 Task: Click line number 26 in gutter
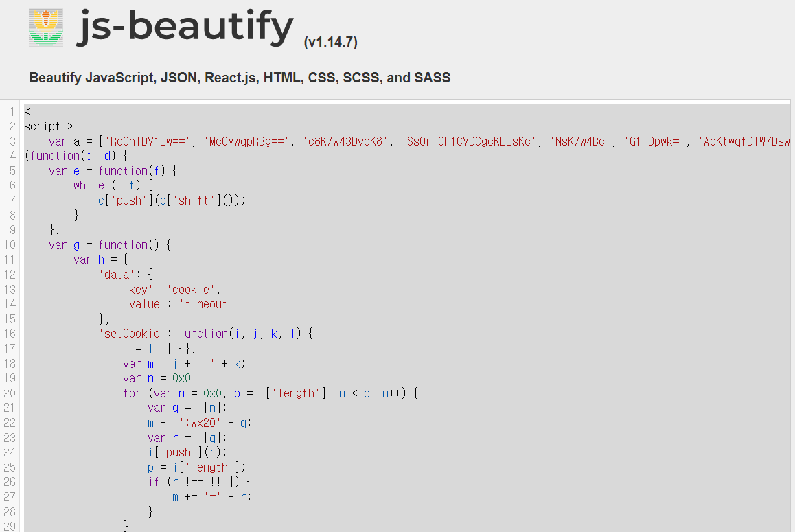click(10, 482)
